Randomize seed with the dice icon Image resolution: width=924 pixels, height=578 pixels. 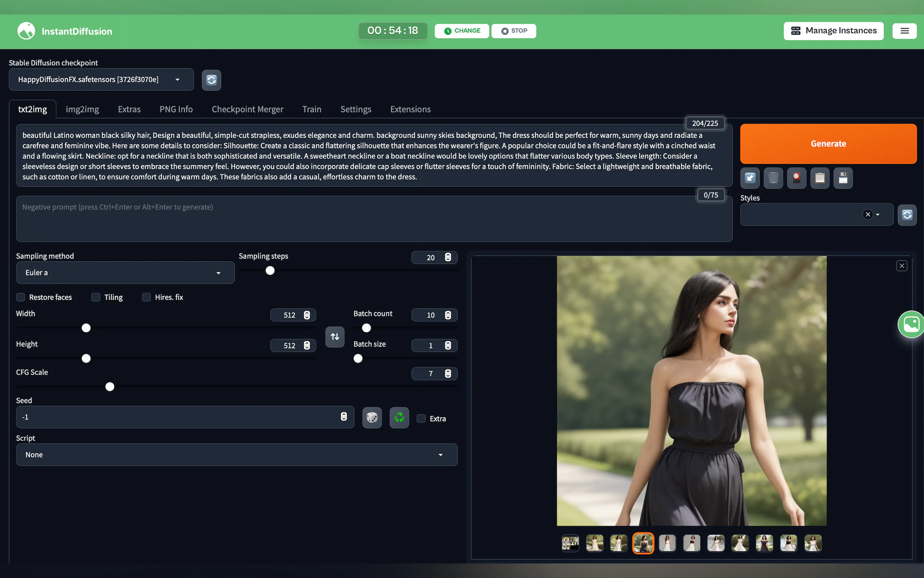click(x=372, y=417)
